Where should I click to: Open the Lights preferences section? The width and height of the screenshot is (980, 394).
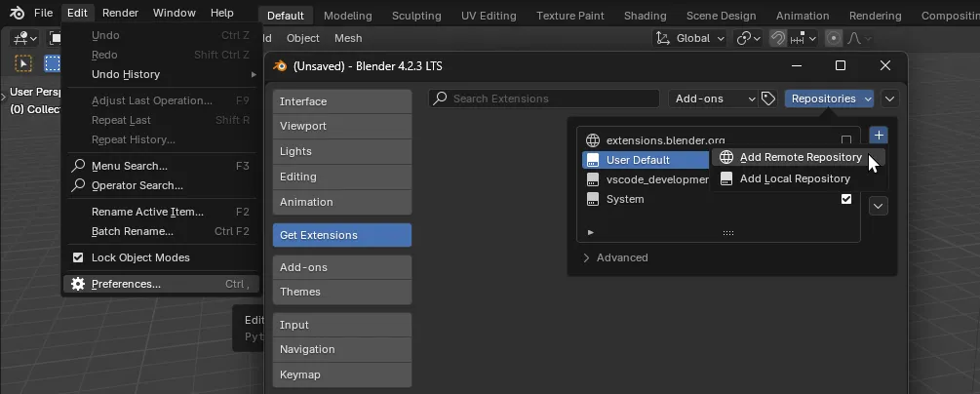point(342,151)
